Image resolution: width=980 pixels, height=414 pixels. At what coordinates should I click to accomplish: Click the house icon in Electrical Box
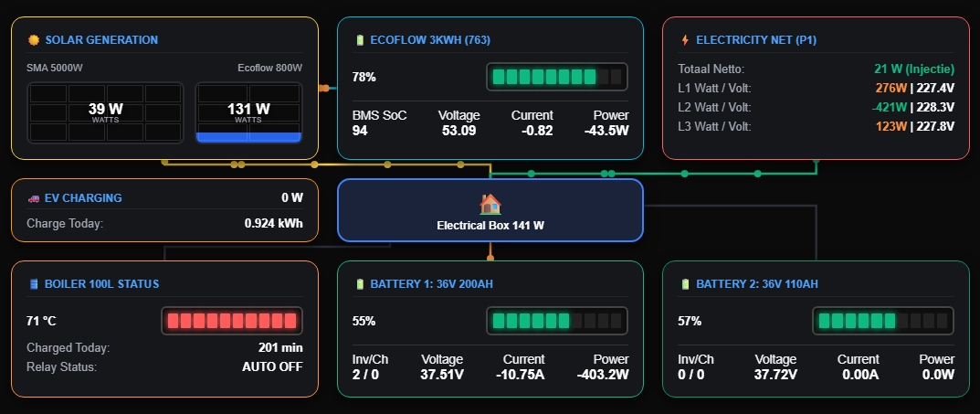[x=490, y=205]
